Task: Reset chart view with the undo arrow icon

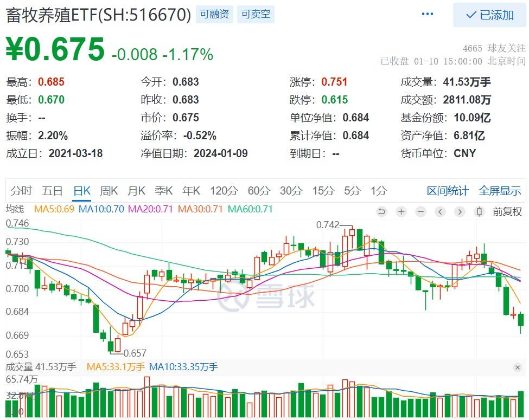Action: tap(381, 211)
